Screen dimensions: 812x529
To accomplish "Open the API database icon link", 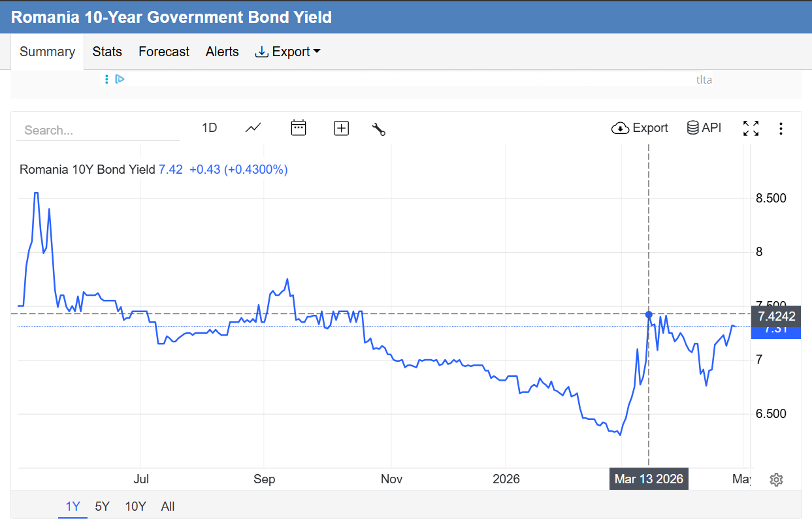I will 704,128.
